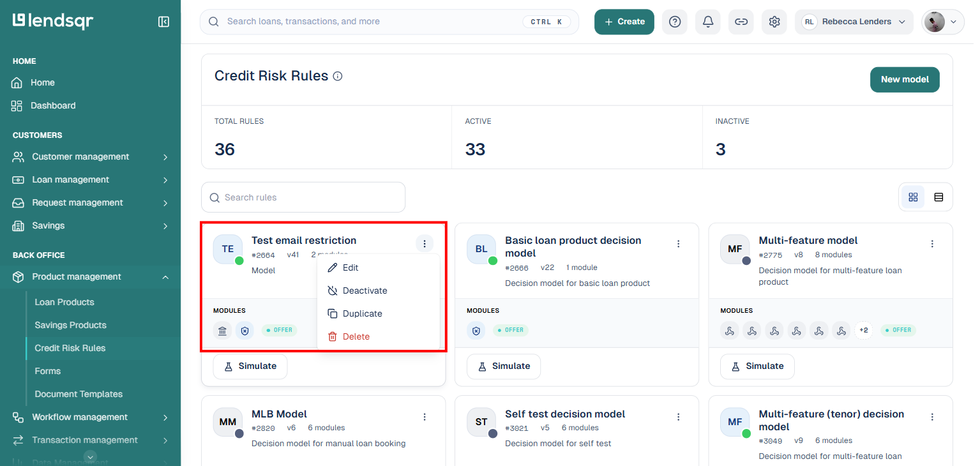Click the lendsqr logo
Image resolution: width=980 pixels, height=466 pixels.
click(x=53, y=21)
